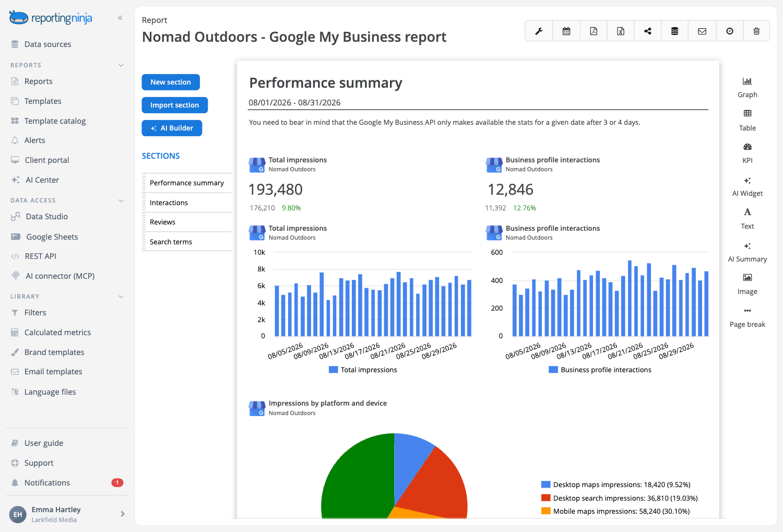Open report settings wrench icon
The image size is (783, 532).
[x=539, y=31]
